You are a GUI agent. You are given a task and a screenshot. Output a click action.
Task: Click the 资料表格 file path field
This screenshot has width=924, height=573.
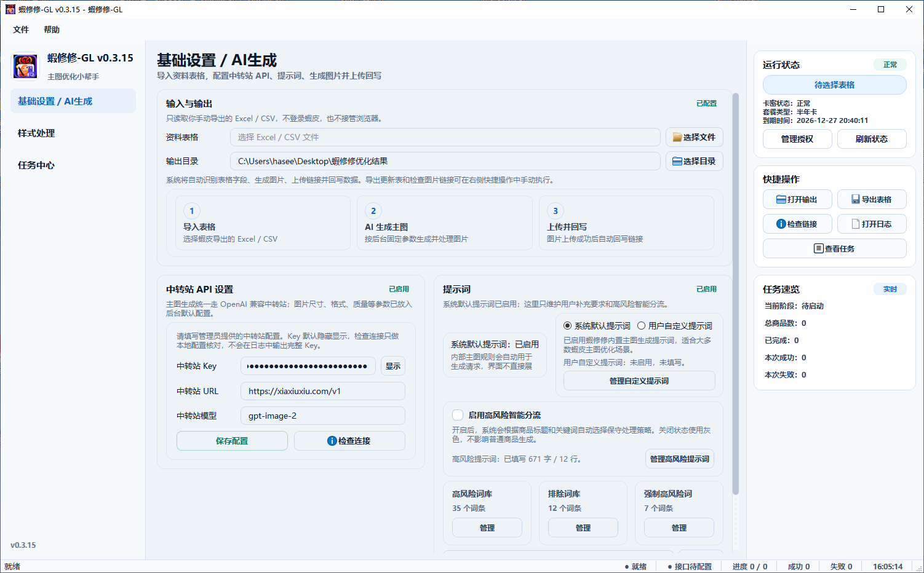pos(445,137)
